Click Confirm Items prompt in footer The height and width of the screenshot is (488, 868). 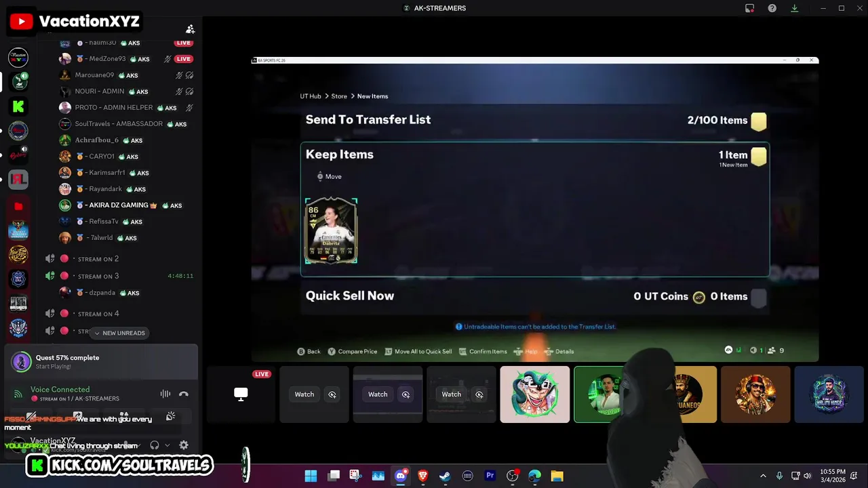click(x=483, y=351)
